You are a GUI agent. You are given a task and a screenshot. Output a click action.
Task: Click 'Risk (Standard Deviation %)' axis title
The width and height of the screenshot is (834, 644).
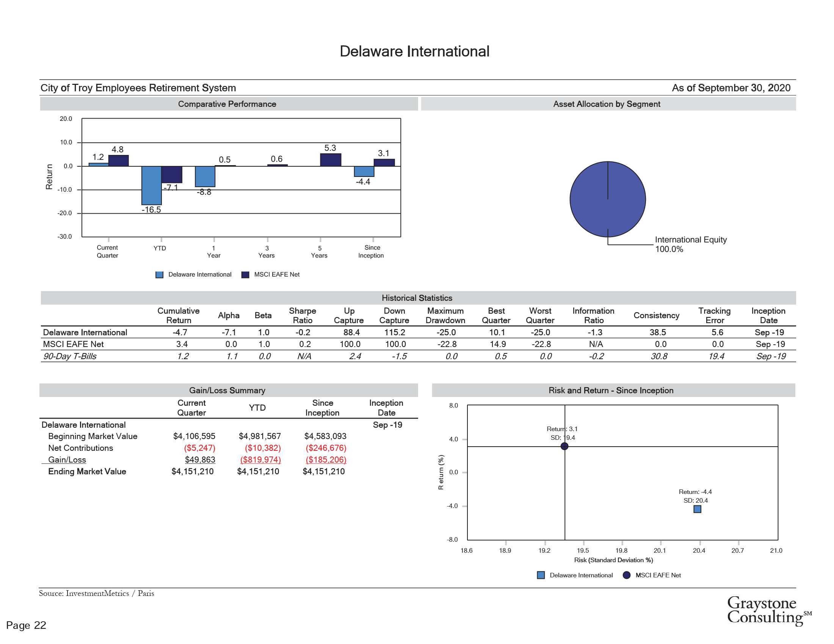(614, 560)
